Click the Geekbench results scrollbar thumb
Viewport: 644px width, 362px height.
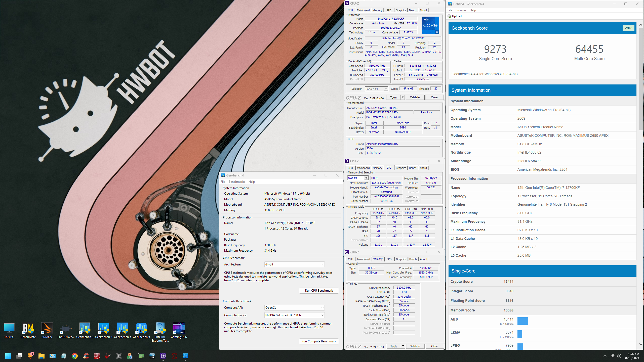coord(641,79)
